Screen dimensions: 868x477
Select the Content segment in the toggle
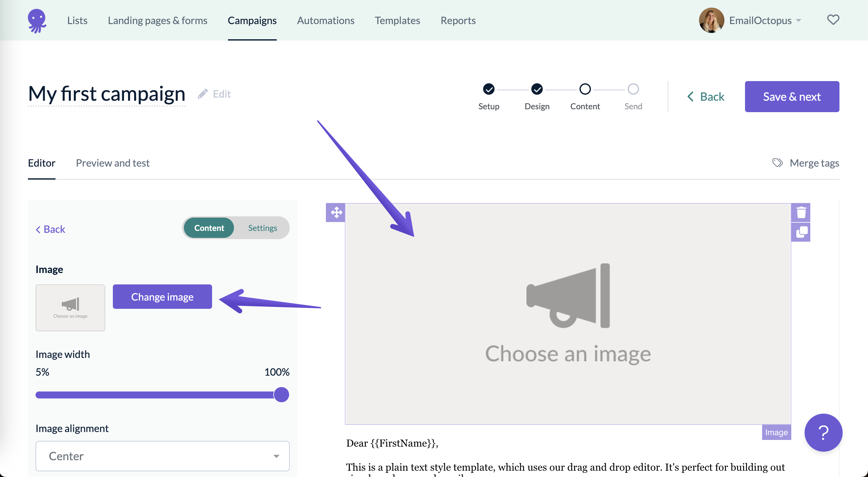point(208,227)
